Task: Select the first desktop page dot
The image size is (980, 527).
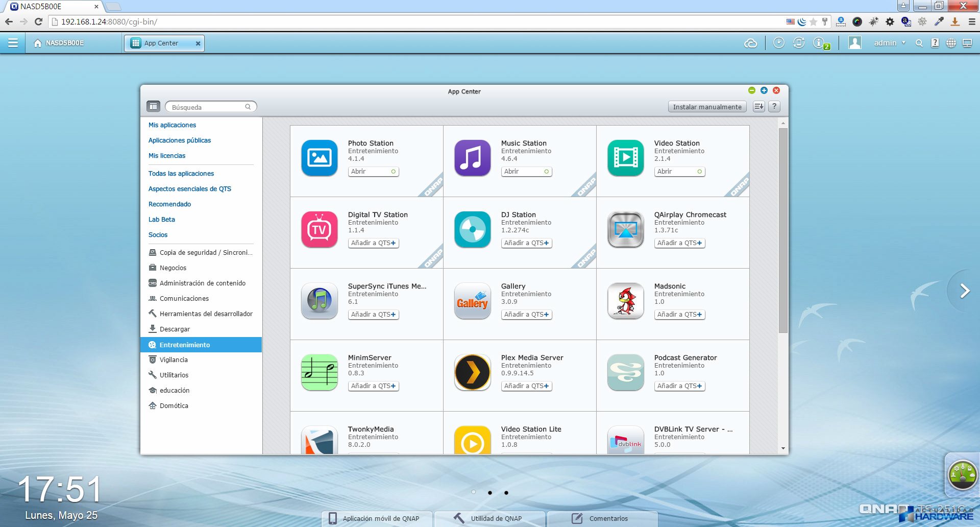Action: (474, 492)
